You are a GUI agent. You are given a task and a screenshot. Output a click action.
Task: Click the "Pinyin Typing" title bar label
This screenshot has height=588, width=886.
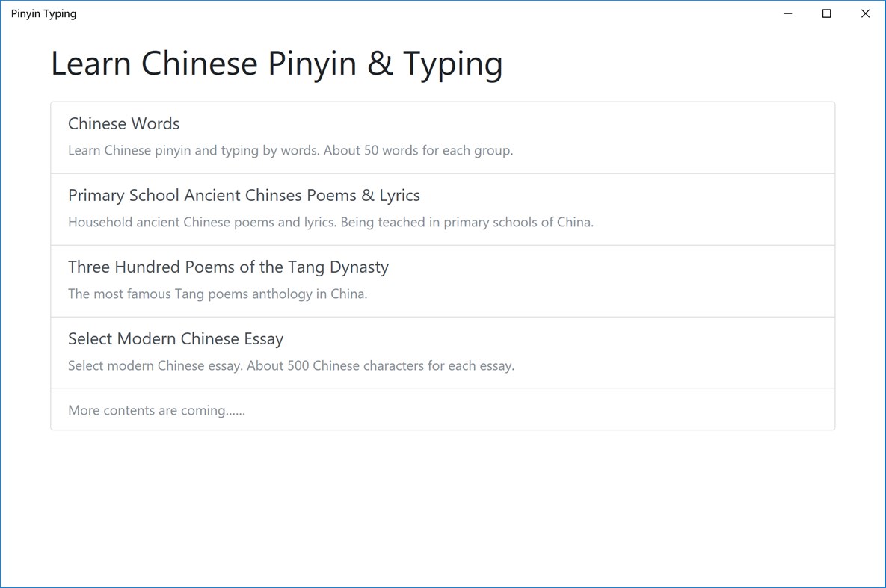[43, 13]
